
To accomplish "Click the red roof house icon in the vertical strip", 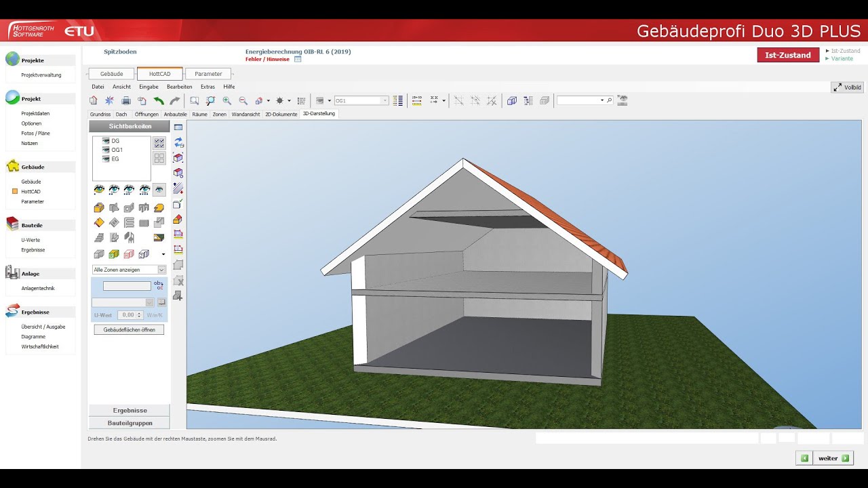I will click(178, 220).
